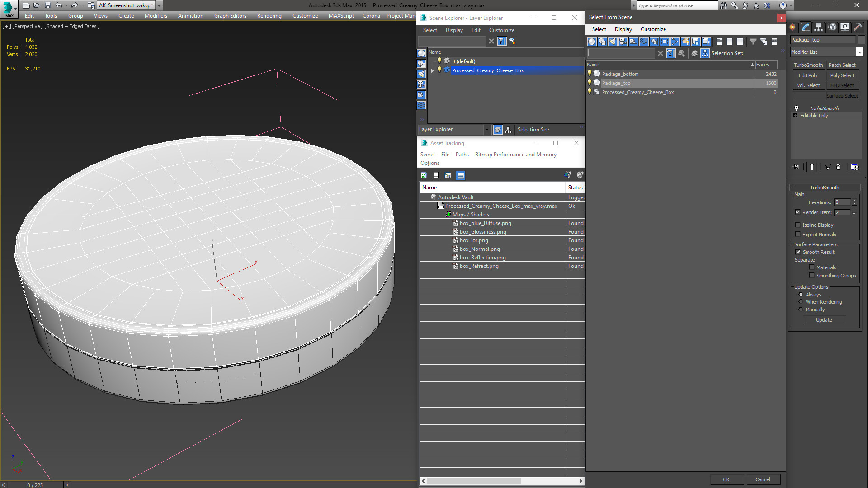Toggle Display Lights filter in Select From Scene
Screen dimensions: 868x488
pyautogui.click(x=613, y=42)
